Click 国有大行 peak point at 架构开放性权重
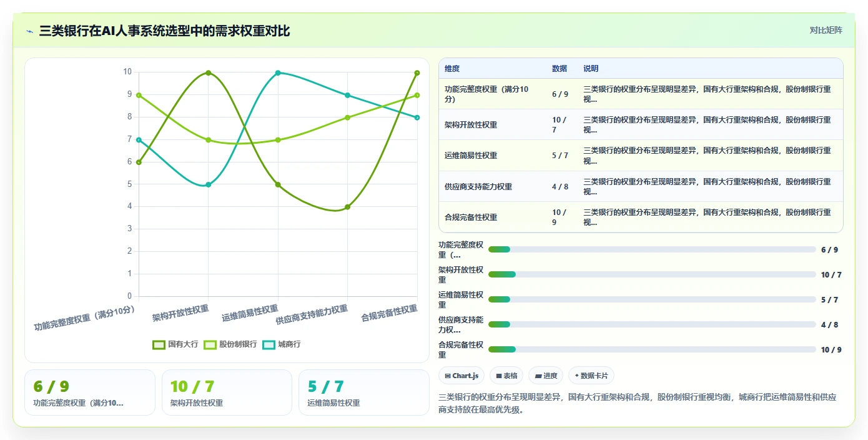This screenshot has width=868, height=440. click(x=208, y=72)
